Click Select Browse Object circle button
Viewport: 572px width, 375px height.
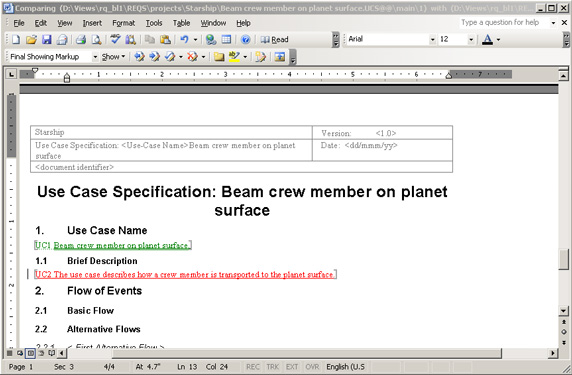click(564, 332)
